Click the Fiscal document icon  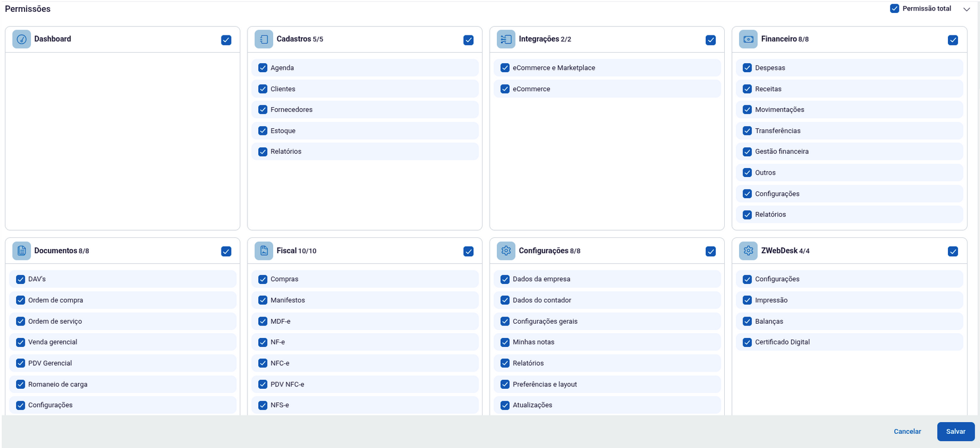(x=264, y=251)
